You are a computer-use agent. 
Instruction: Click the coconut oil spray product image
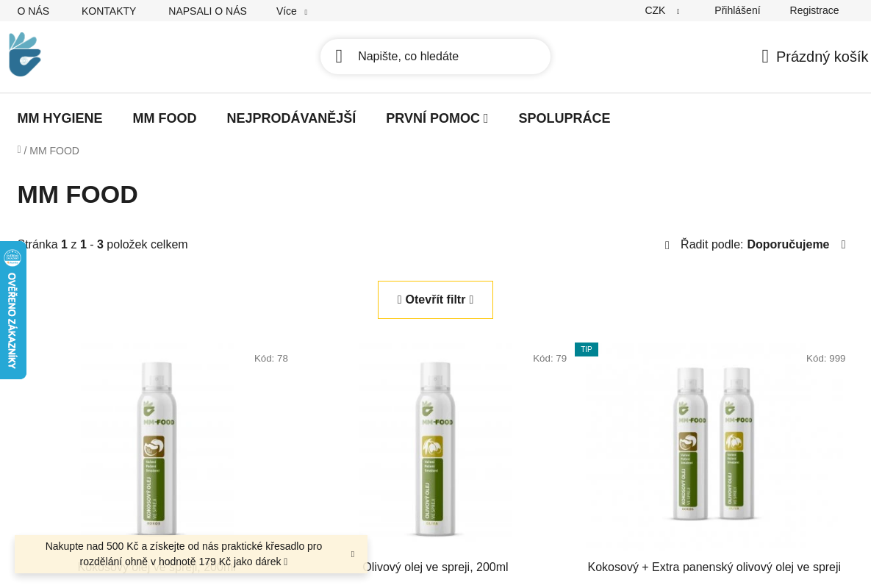[157, 448]
